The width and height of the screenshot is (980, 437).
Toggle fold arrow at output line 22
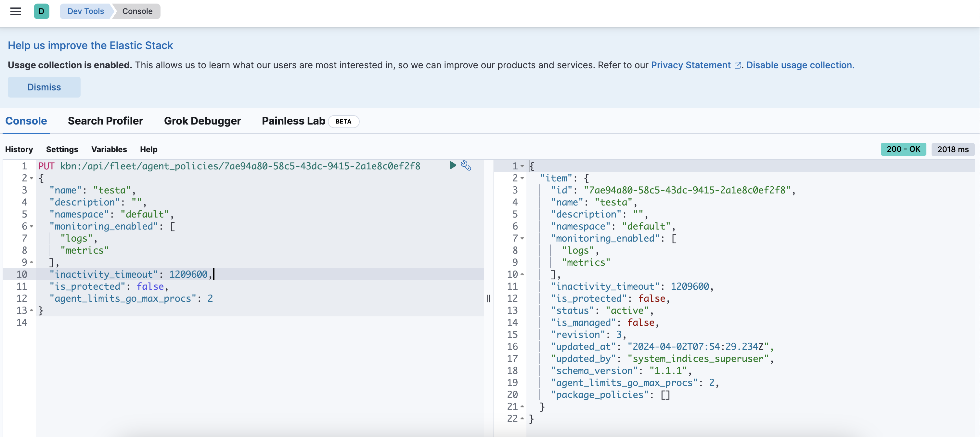click(522, 419)
